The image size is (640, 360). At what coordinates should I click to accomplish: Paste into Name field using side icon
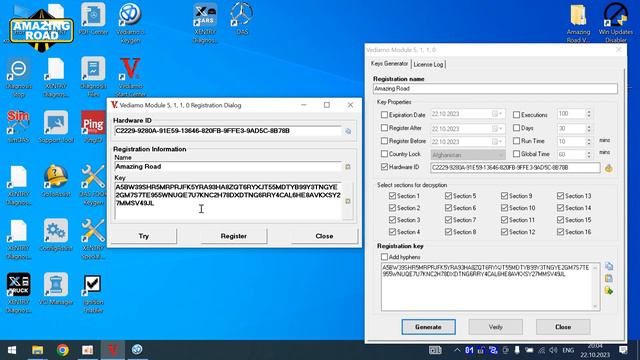click(348, 167)
